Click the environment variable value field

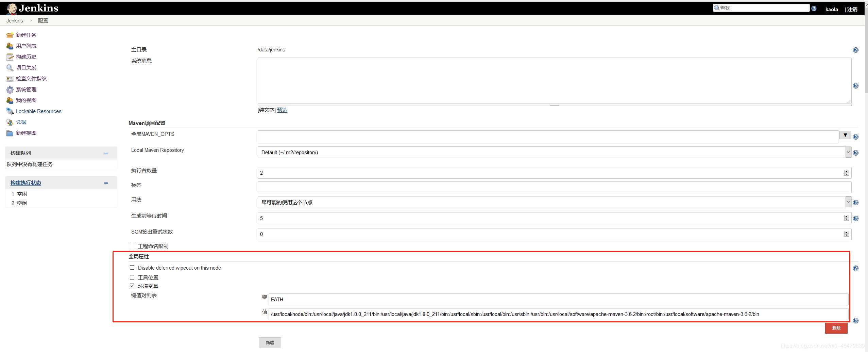pyautogui.click(x=558, y=314)
